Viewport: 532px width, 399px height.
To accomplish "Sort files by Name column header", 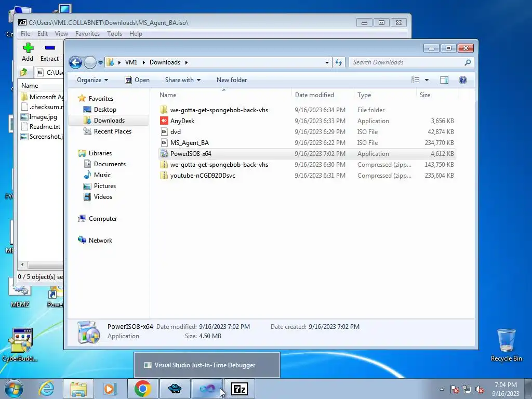I will [x=224, y=95].
